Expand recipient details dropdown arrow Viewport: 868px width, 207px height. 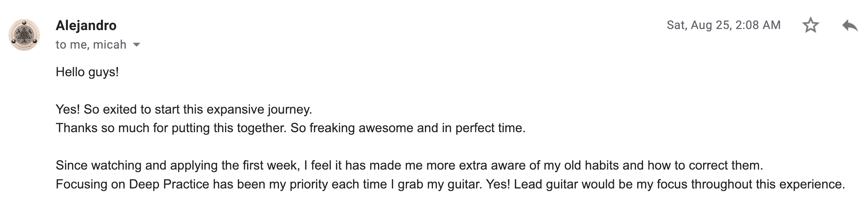coord(137,45)
